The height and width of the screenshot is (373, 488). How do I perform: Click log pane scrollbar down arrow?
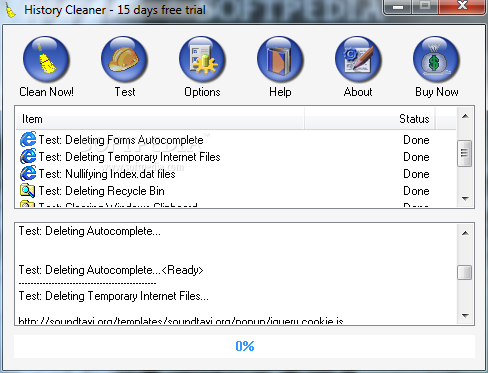coord(465,315)
